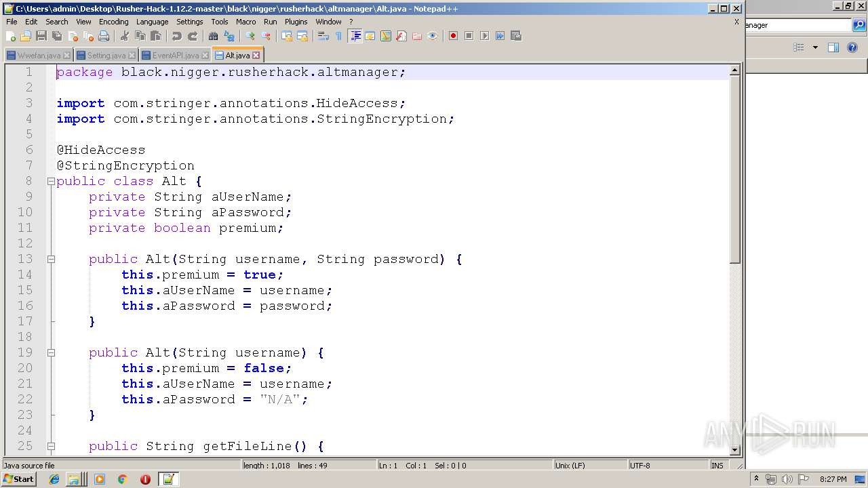Image resolution: width=868 pixels, height=488 pixels.
Task: Collapse the class Alt fold on line 8
Action: (51, 181)
